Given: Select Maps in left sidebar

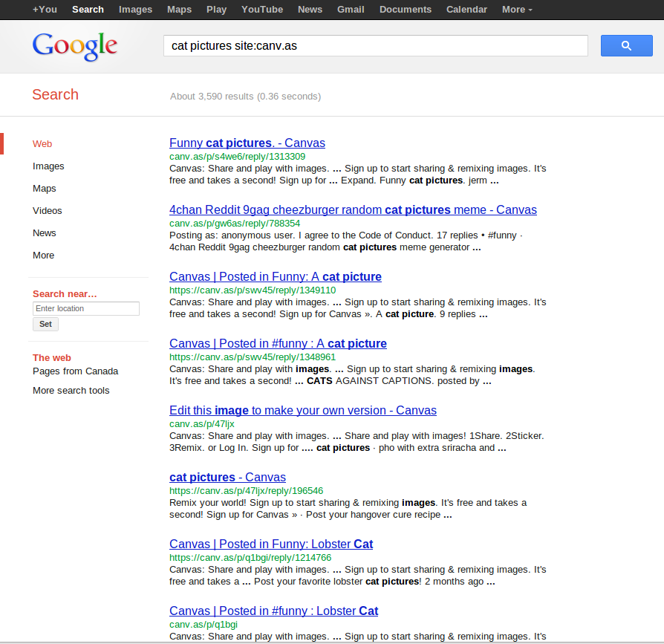Looking at the screenshot, I should 44,189.
